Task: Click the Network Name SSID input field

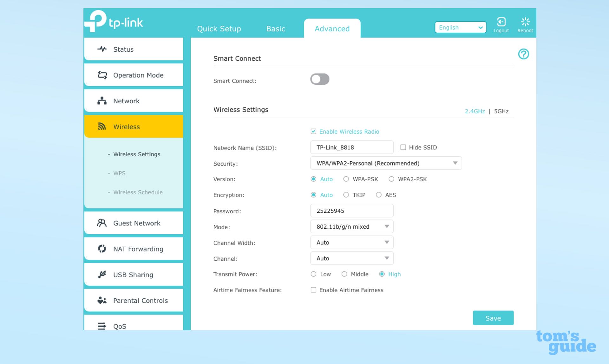Action: point(351,147)
